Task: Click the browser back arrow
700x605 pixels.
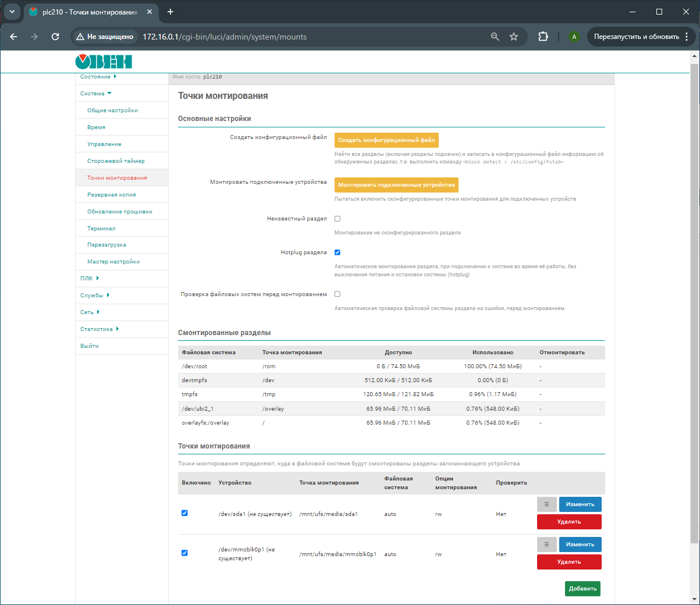Action: tap(13, 37)
